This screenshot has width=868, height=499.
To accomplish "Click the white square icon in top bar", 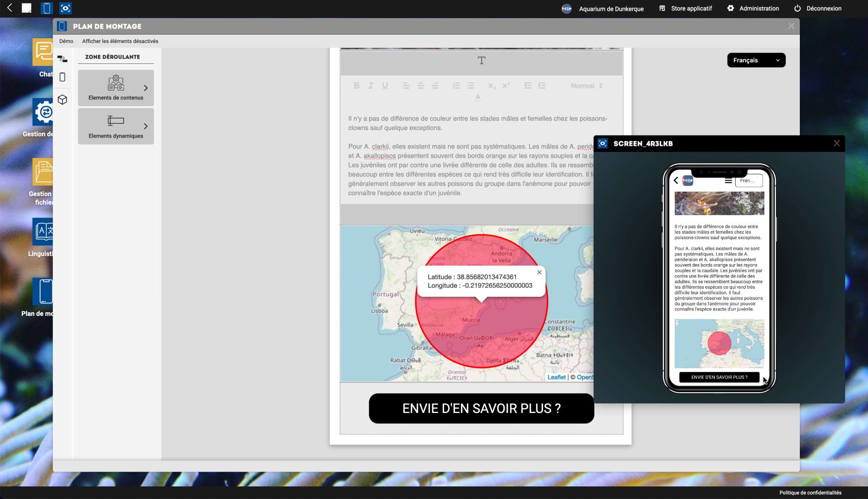I will [27, 8].
